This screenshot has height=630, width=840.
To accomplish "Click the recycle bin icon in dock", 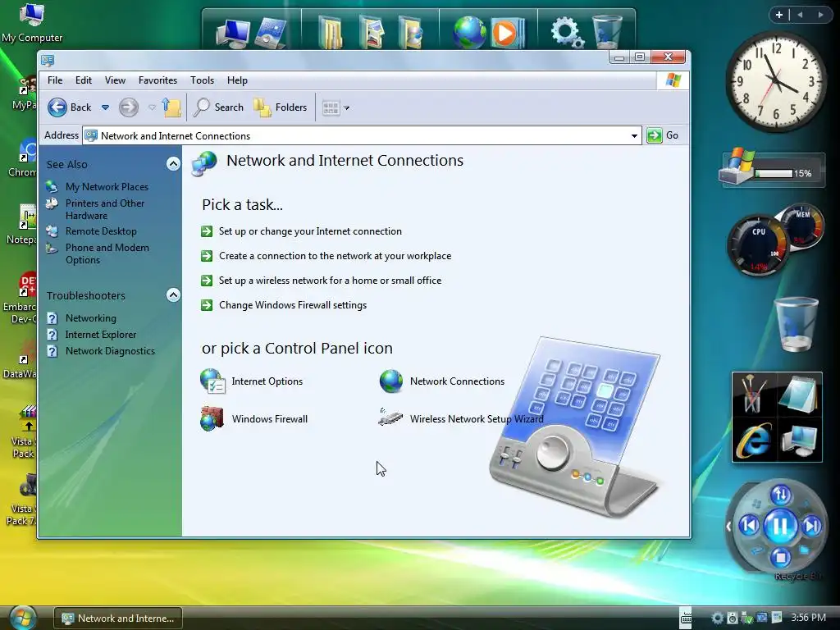I will (607, 32).
